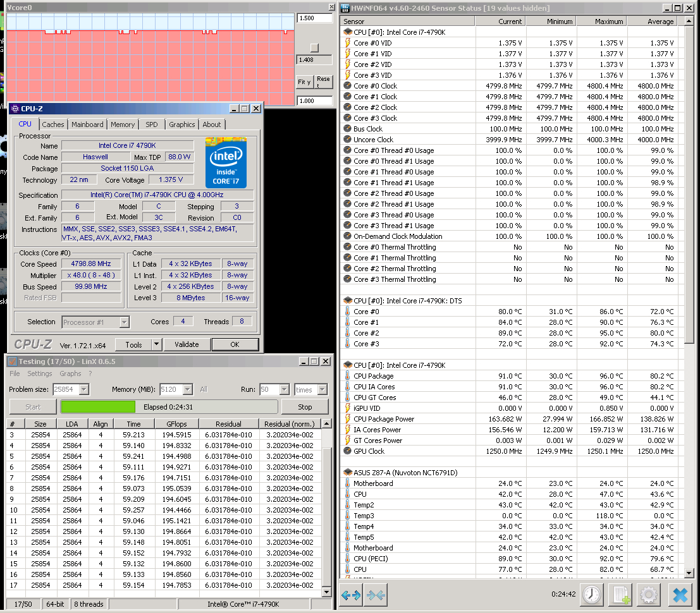The width and height of the screenshot is (700, 613).
Task: Open the Graphs menu in LinX
Action: coord(71,373)
